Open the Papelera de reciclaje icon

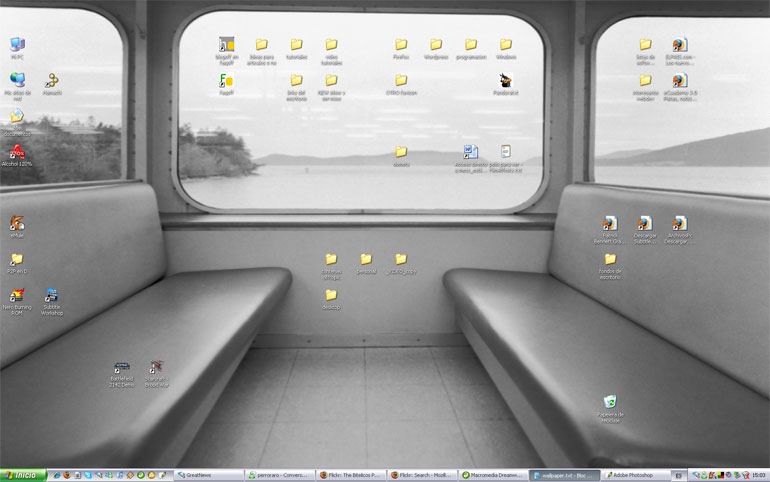pyautogui.click(x=610, y=403)
